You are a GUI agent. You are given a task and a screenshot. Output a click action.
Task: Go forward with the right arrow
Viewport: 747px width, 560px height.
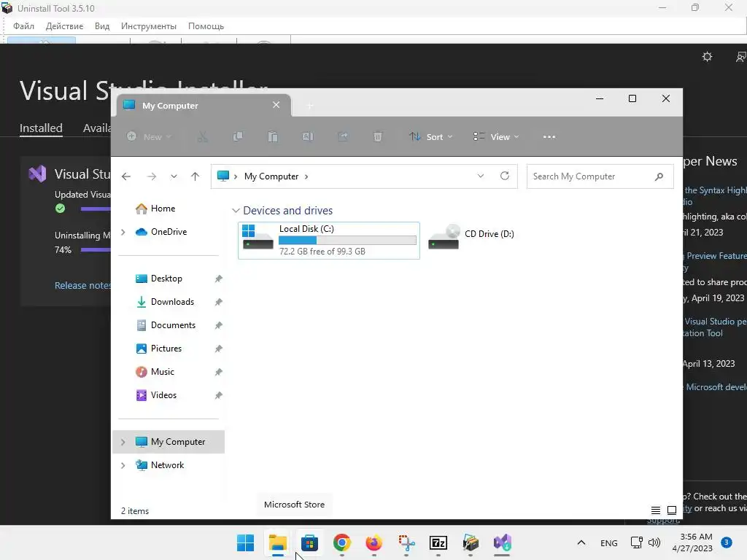click(152, 176)
